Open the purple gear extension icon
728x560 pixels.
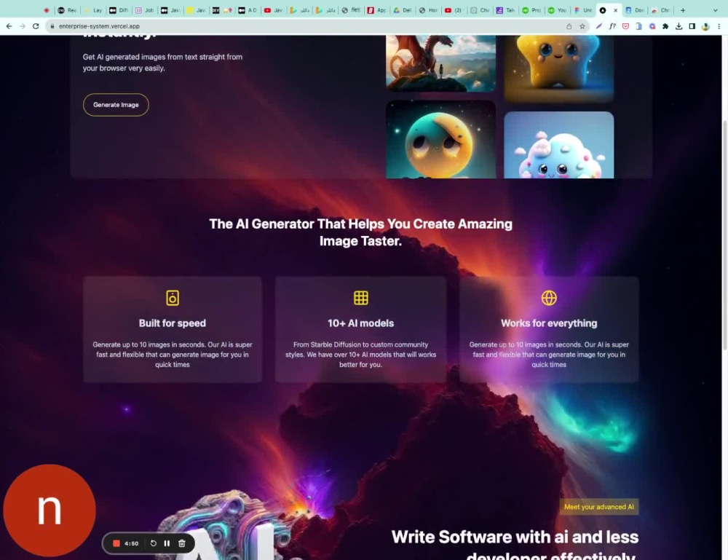[x=652, y=26]
